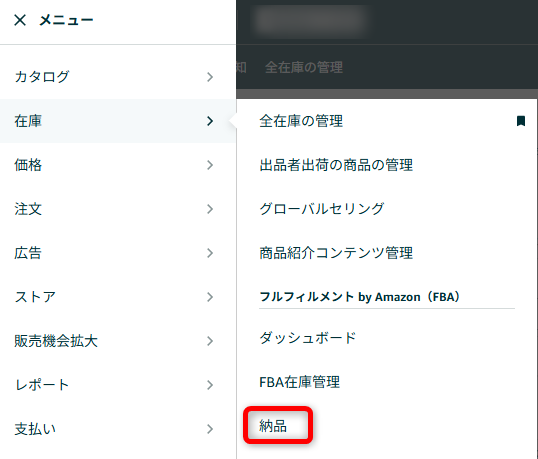Click the 広告 chevron arrow
538x459 pixels.
coord(210,253)
